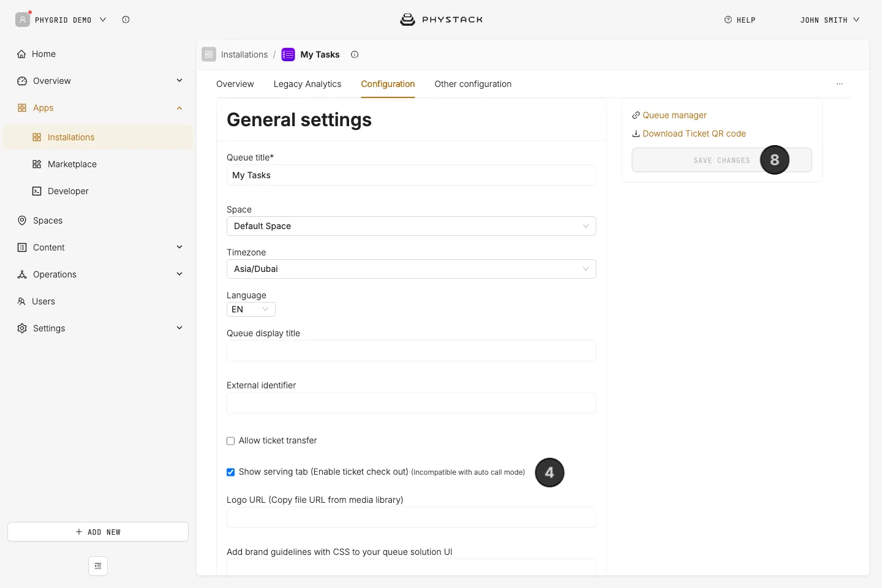Click the Apps grid icon in the sidebar
Screen dimensions: 882x588
click(22, 108)
